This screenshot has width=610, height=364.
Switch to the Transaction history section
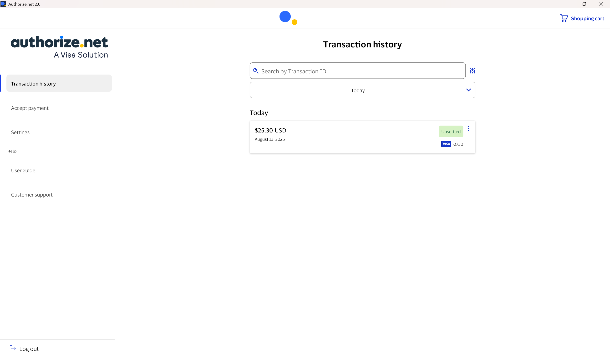click(33, 83)
